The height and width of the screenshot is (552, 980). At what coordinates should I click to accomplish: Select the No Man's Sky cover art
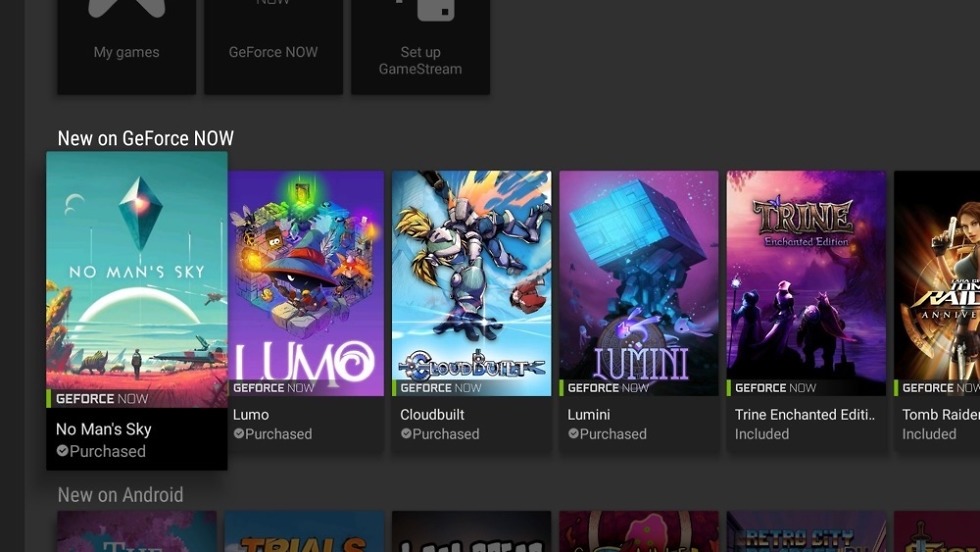point(137,279)
